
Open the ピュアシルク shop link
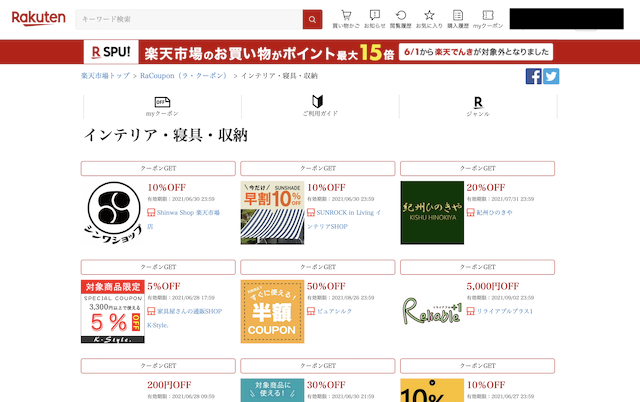coord(335,311)
